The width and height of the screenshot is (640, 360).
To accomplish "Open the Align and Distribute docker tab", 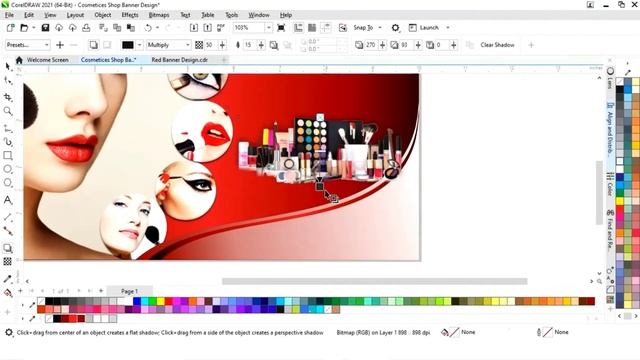I will [x=610, y=131].
